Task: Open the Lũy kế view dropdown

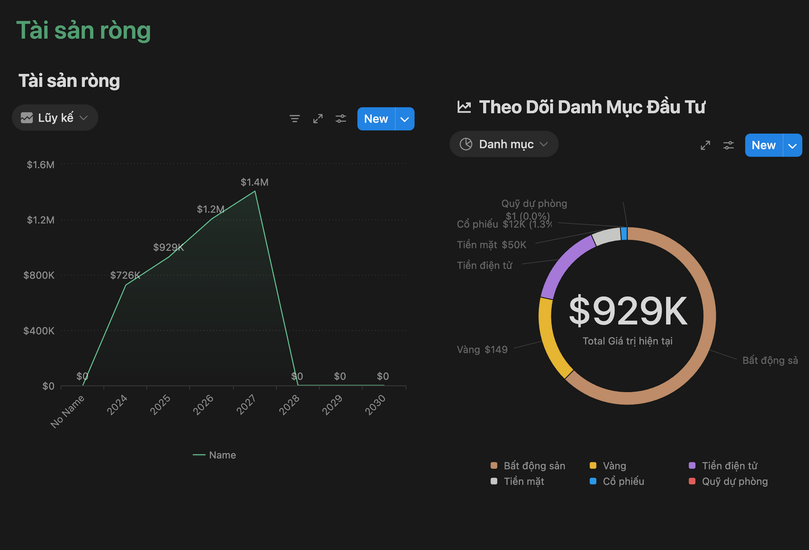Action: (x=55, y=118)
